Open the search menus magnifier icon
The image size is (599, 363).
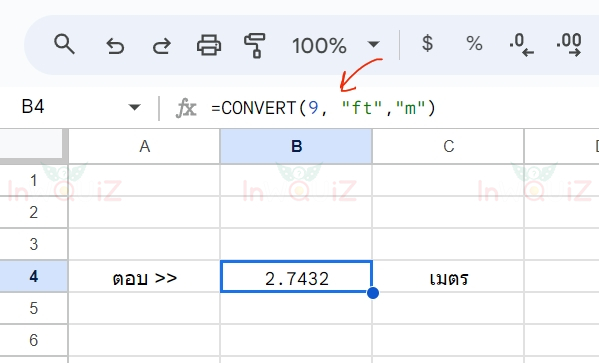click(x=64, y=44)
